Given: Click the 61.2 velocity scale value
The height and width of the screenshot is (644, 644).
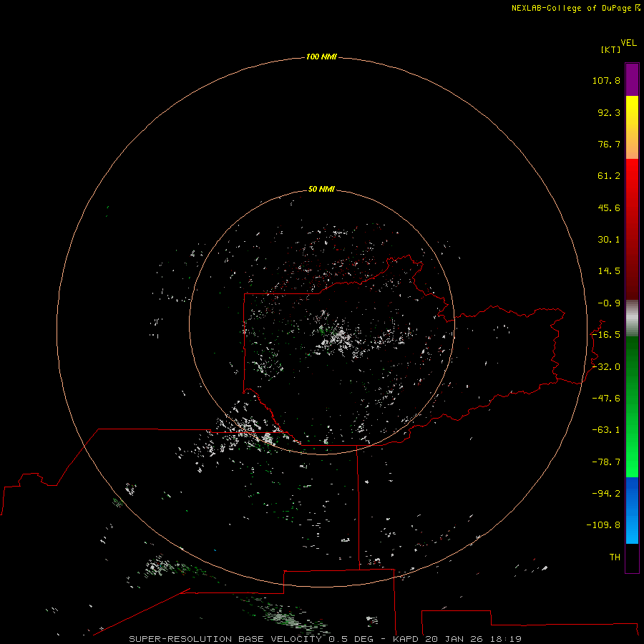Looking at the screenshot, I should coord(609,176).
